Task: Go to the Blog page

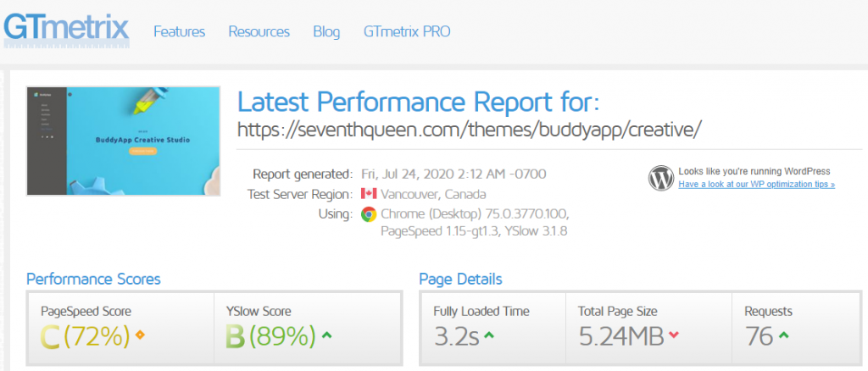Action: click(x=326, y=32)
